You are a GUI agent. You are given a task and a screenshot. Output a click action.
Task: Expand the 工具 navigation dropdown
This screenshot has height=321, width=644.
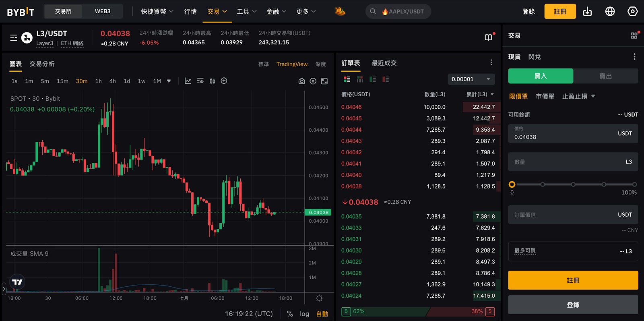click(x=247, y=11)
